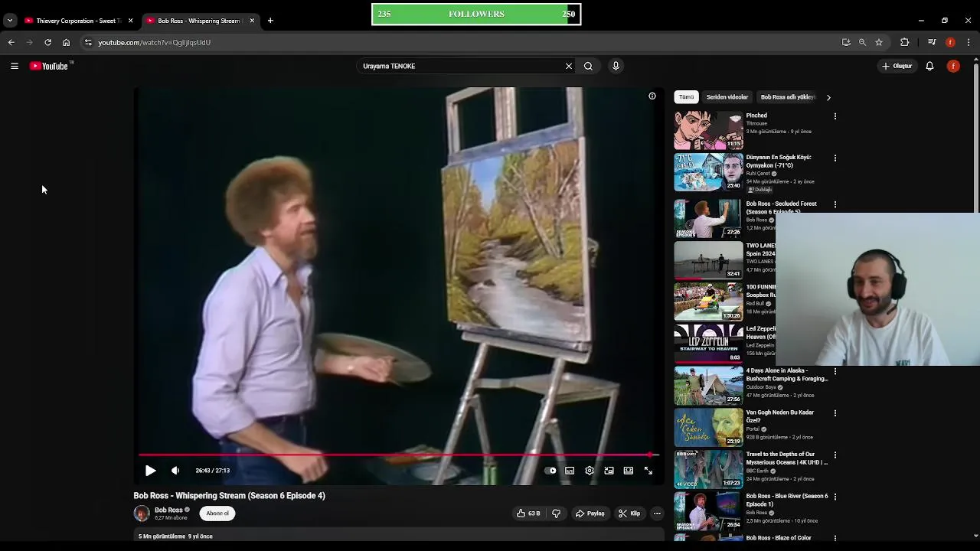Open the YouTube hamburger guide menu
The height and width of the screenshot is (551, 980).
pos(15,66)
